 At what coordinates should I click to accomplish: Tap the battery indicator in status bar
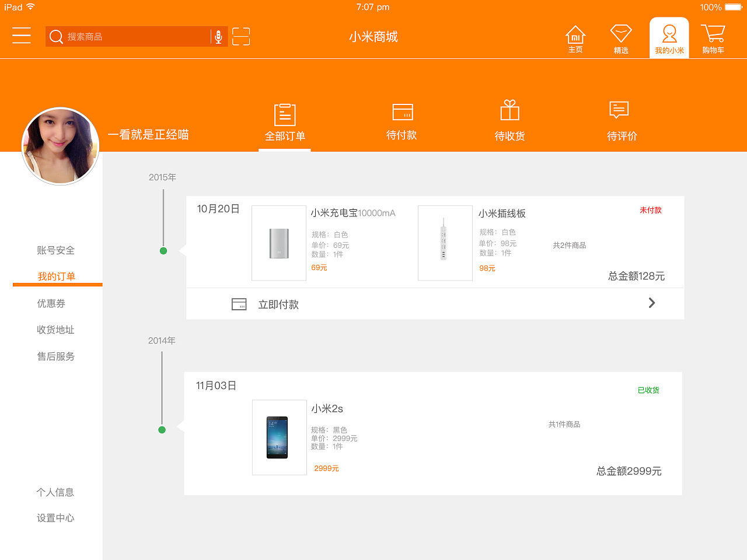click(733, 7)
